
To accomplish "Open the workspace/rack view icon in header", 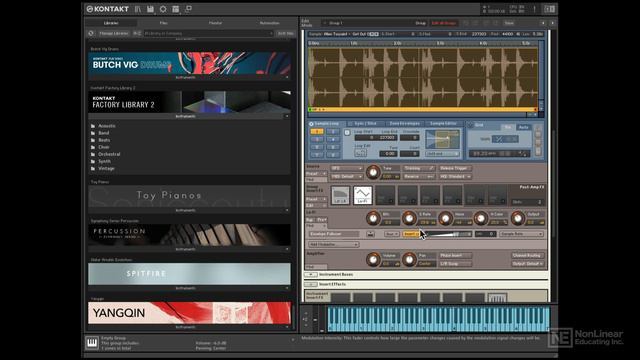I will 176,9.
